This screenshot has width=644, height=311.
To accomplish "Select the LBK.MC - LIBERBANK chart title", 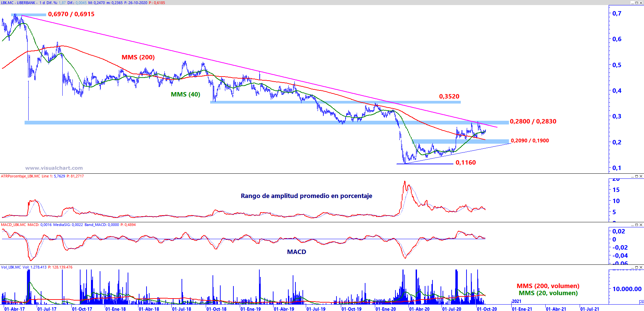I will coord(18,3).
